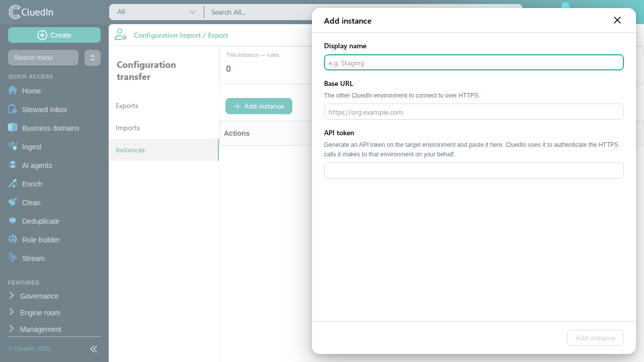
Task: Open the Business domains icon
Action: click(x=13, y=128)
